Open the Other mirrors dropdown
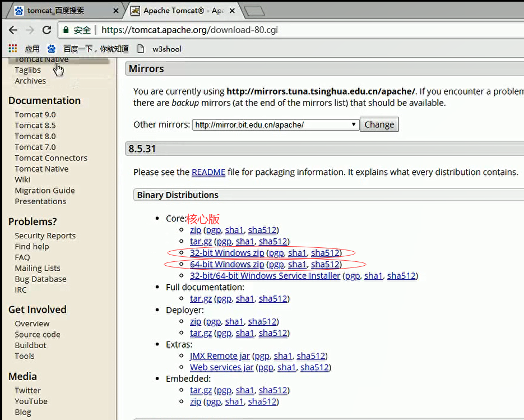The height and width of the screenshot is (420, 524). [275, 124]
